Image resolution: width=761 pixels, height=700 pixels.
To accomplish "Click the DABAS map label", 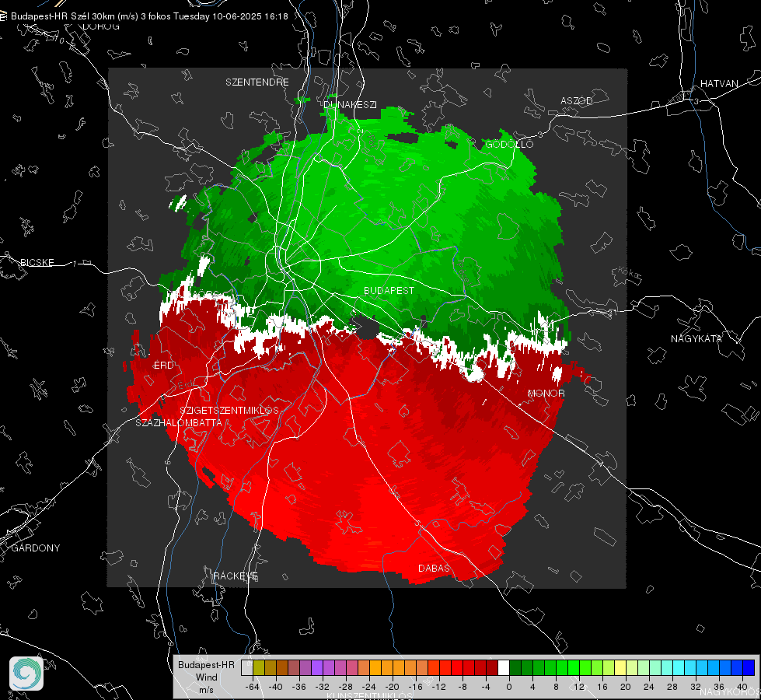I will (x=434, y=568).
